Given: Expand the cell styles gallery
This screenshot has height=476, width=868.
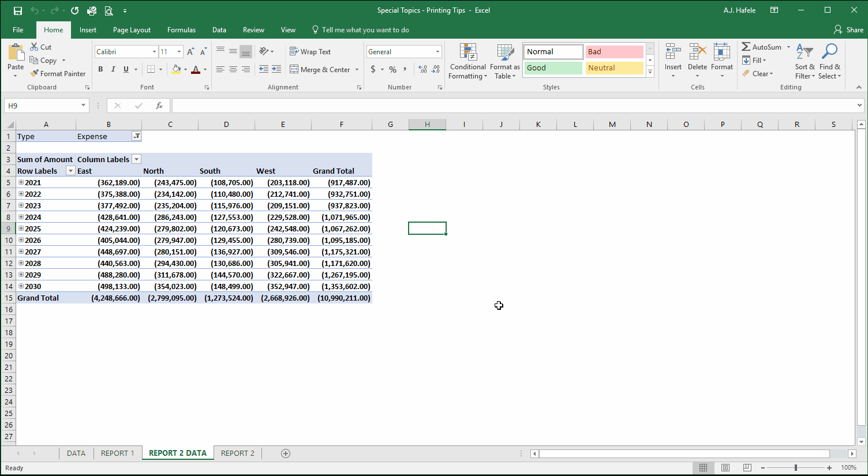Looking at the screenshot, I should pos(650,72).
